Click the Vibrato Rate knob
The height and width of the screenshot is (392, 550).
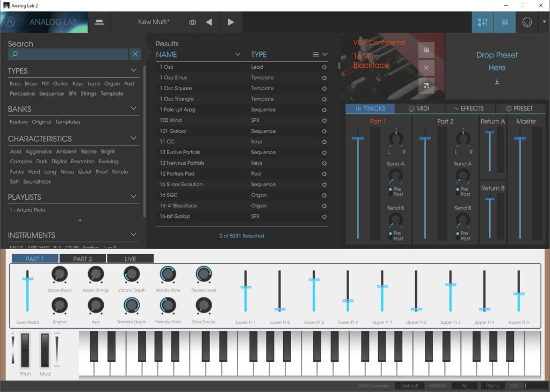click(x=168, y=274)
